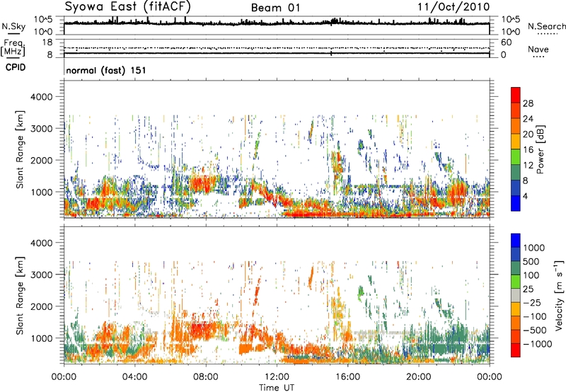This screenshot has height=392, width=566.
Task: Select the "25" velocity color bar value
Action: coord(529,289)
